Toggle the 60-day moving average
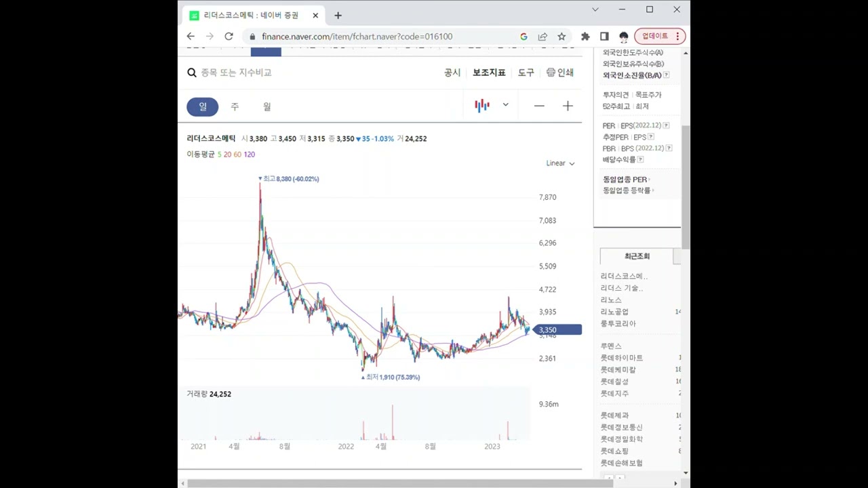The width and height of the screenshot is (868, 488). pos(237,155)
